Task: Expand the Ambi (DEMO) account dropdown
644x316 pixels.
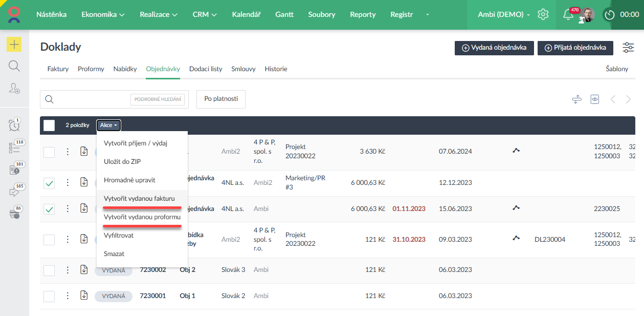Action: point(504,15)
